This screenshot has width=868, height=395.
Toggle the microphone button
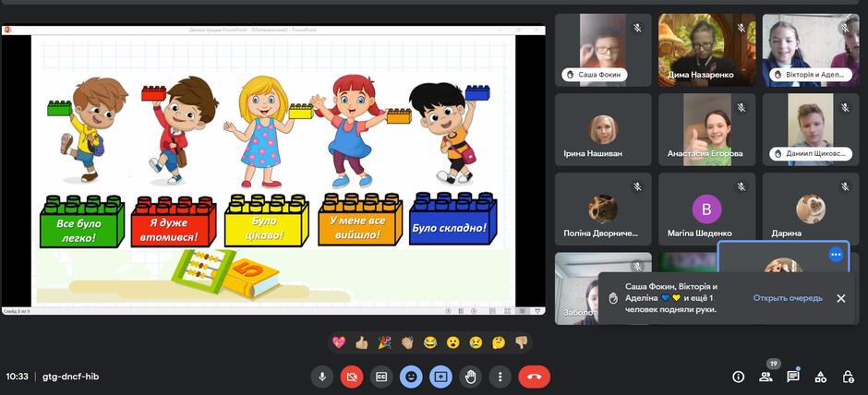[x=321, y=377]
